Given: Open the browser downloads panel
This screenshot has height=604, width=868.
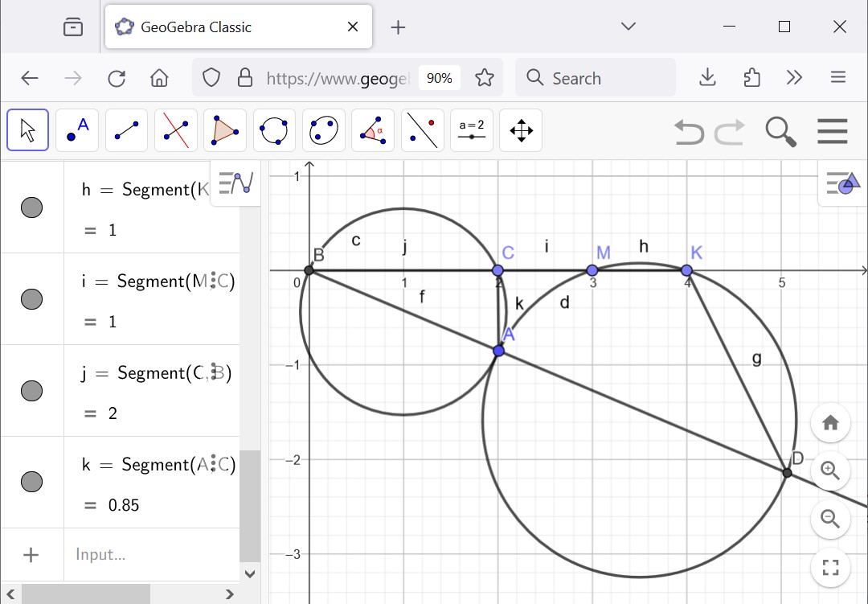Looking at the screenshot, I should click(x=707, y=77).
